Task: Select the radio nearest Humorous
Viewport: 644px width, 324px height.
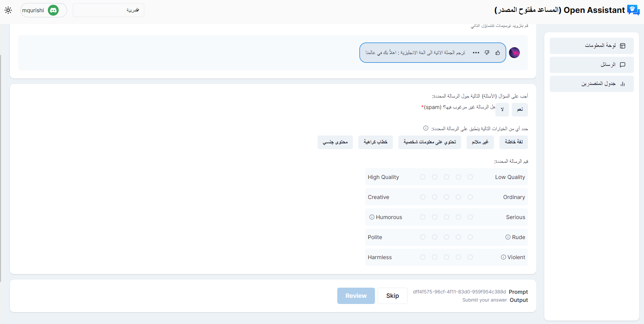Action: click(423, 217)
